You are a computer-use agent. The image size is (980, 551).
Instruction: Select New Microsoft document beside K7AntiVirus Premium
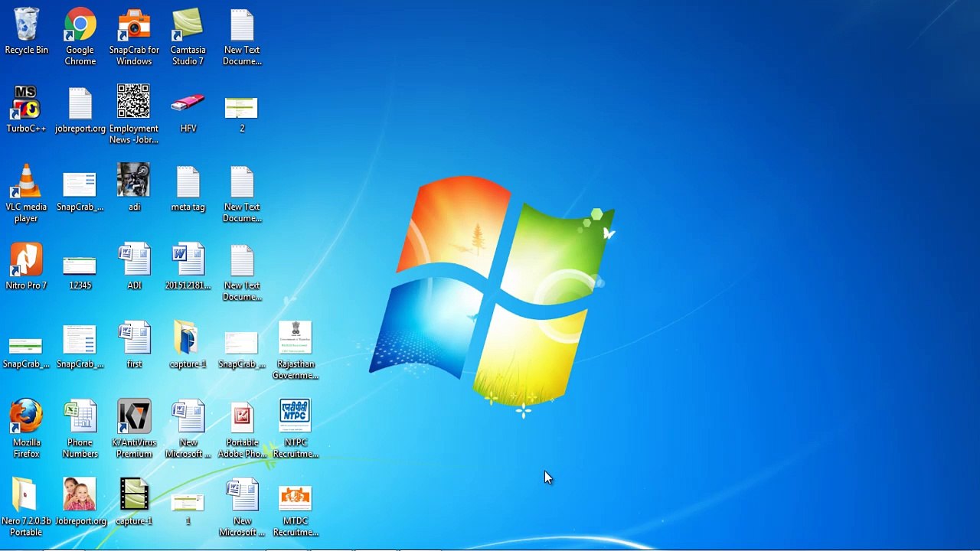pyautogui.click(x=188, y=429)
